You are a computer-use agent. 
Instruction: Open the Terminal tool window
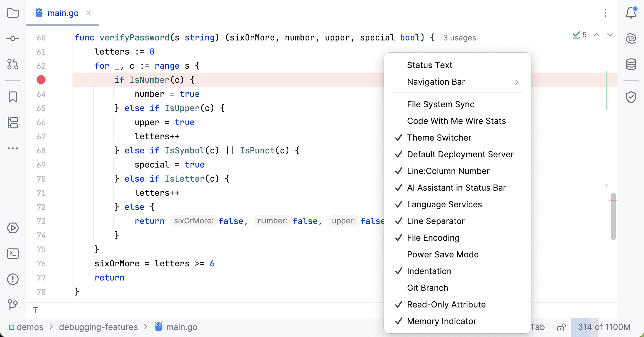13,254
